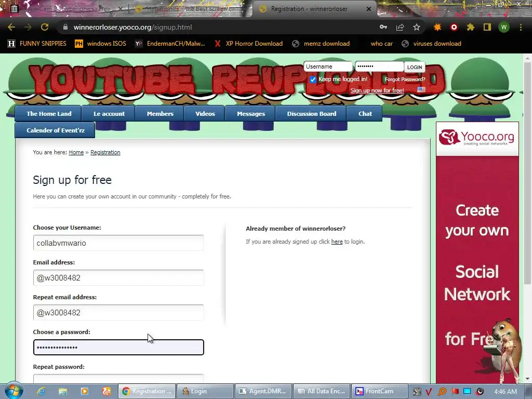This screenshot has width=532, height=399.
Task: Switch to the All Data Enc... taskbar window
Action: click(321, 391)
